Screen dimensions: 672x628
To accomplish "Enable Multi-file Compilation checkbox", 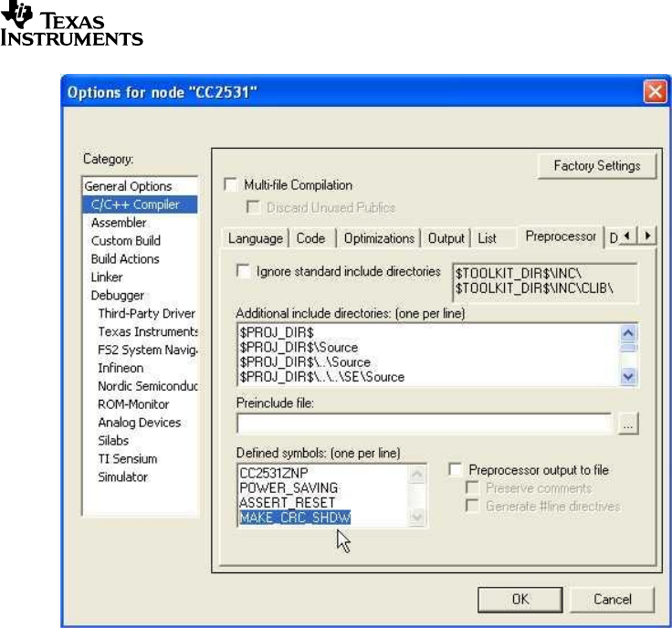I will 231,185.
